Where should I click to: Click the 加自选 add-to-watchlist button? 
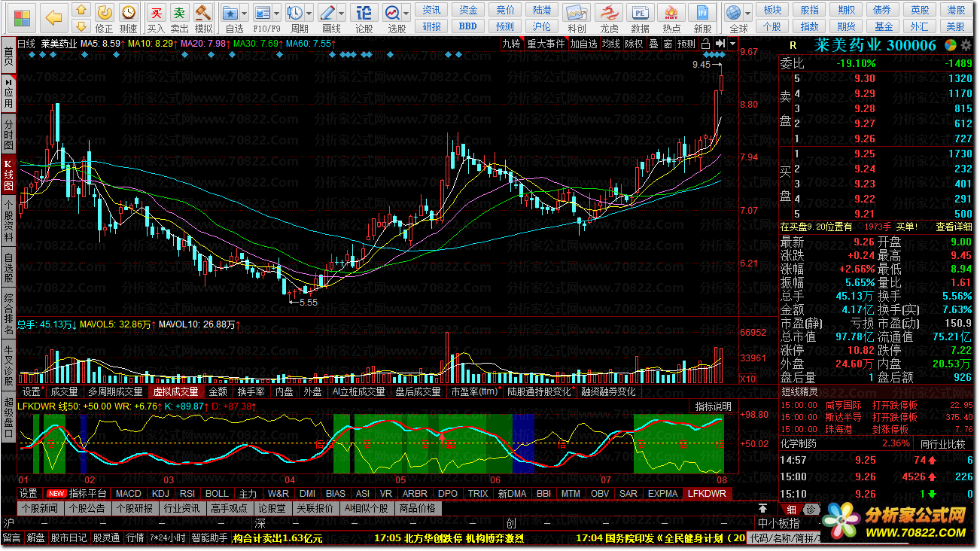pyautogui.click(x=583, y=44)
